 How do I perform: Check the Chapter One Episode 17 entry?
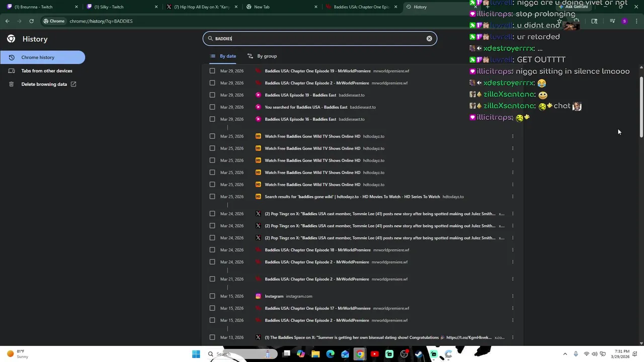212,308
